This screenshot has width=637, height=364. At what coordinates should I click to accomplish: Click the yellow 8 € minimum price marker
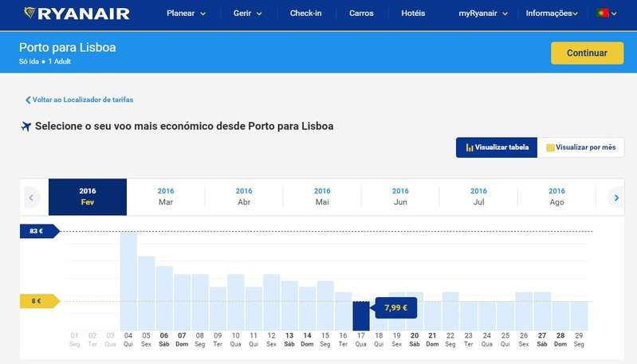pos(39,301)
